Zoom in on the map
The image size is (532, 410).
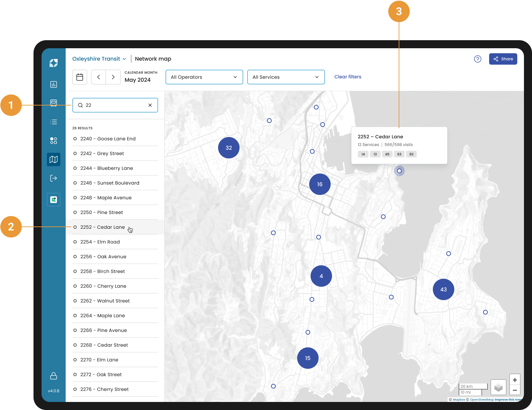coord(515,380)
